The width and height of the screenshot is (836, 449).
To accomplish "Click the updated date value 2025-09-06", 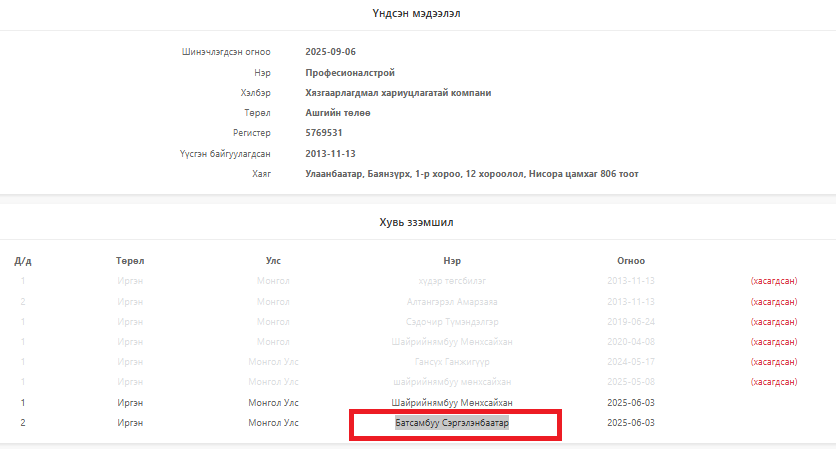I will click(x=331, y=52).
